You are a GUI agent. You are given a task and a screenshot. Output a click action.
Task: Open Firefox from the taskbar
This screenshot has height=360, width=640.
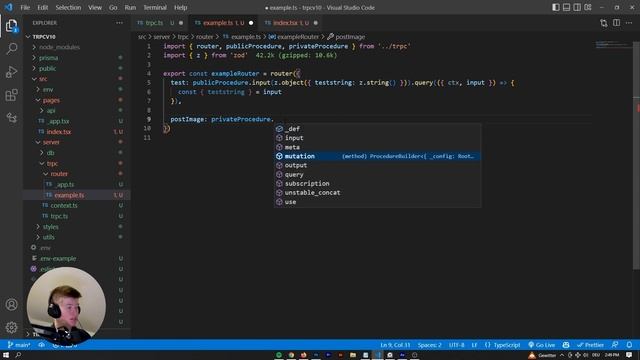tap(303, 355)
